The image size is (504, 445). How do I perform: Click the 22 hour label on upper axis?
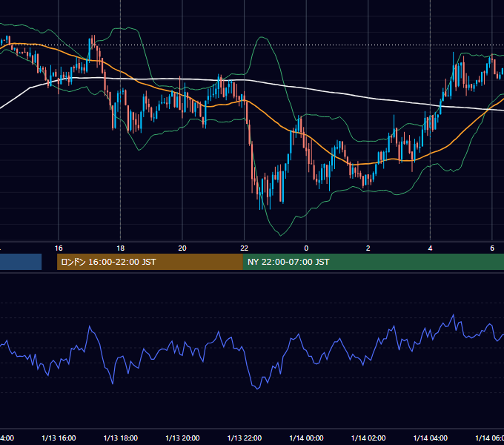click(x=245, y=248)
